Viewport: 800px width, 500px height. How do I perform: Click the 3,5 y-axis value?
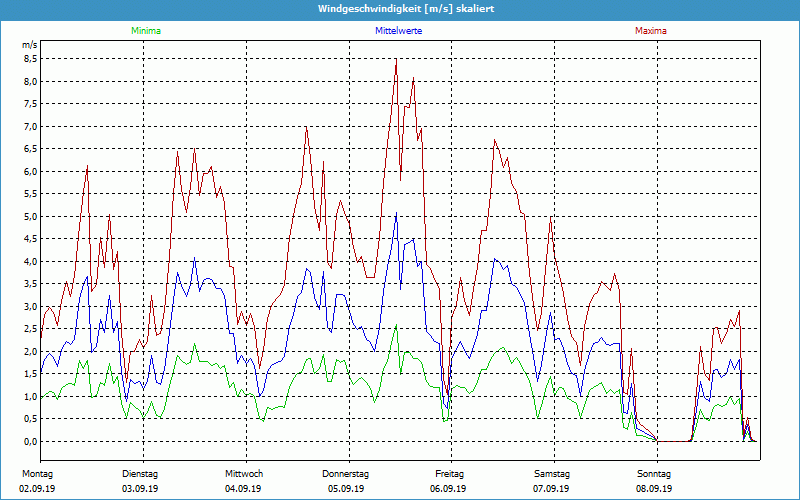tap(31, 284)
